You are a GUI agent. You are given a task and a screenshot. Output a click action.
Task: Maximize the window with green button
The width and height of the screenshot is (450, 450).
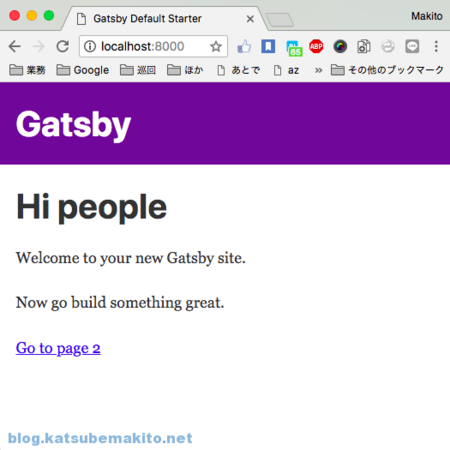tap(49, 16)
